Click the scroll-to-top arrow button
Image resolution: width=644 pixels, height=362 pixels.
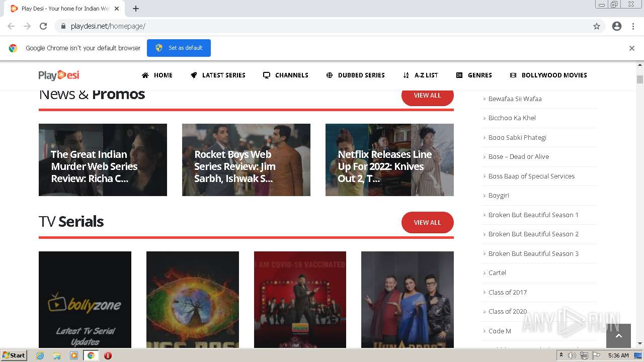[619, 336]
